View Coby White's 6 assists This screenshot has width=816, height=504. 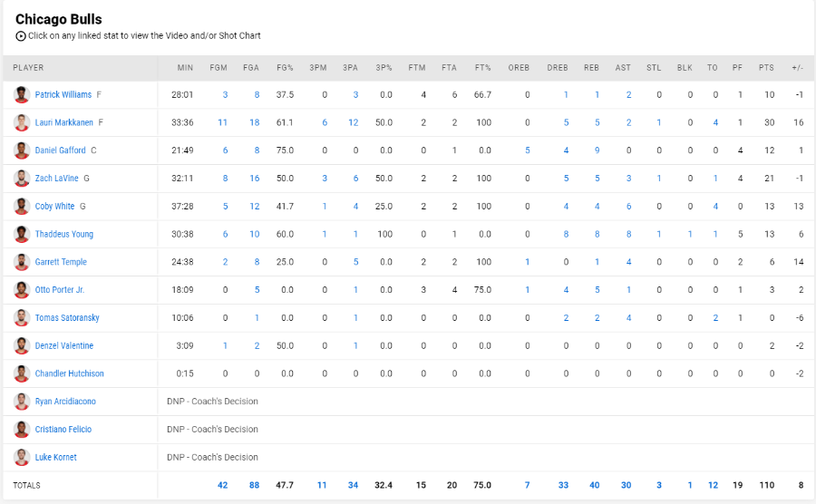[x=628, y=207]
